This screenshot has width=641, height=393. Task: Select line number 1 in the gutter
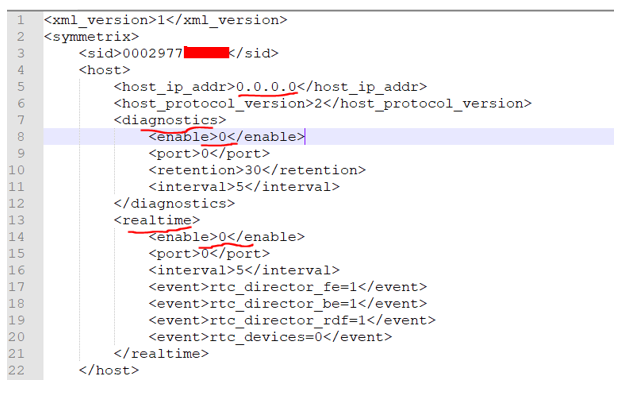pyautogui.click(x=20, y=20)
